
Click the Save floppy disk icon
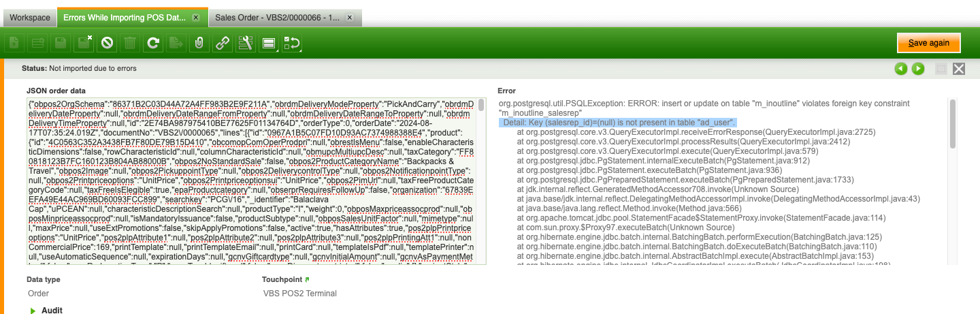[x=60, y=44]
